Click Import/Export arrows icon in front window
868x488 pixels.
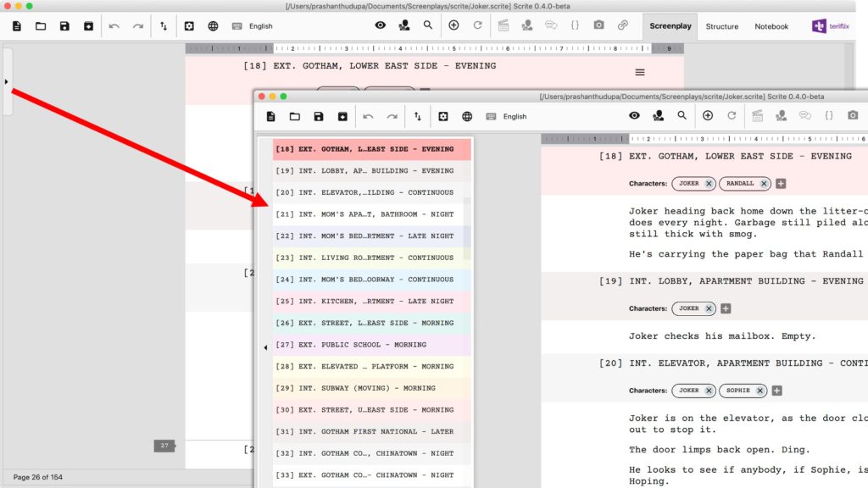(x=417, y=116)
